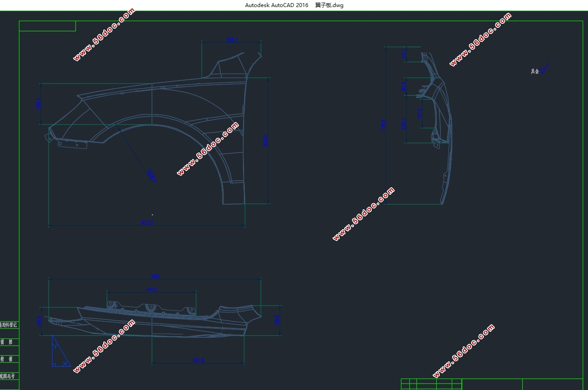Pick the 441.3 dimension text
Image resolution: width=588 pixels, height=390 pixels.
pos(152,290)
